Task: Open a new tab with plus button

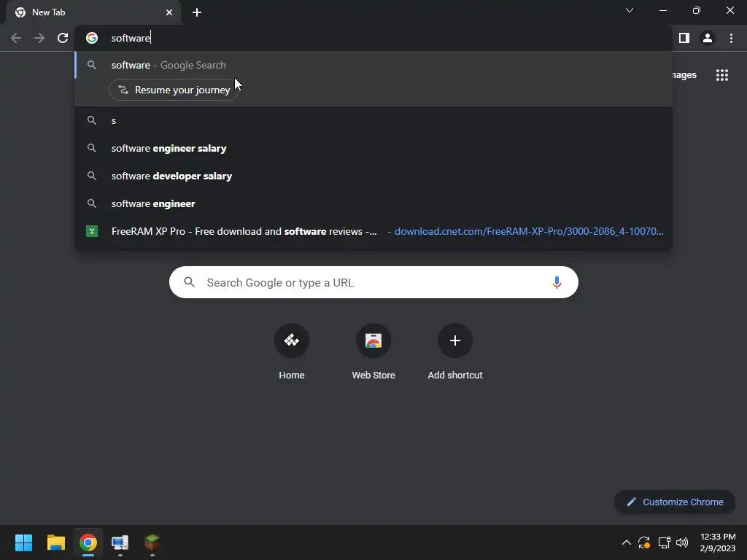Action: tap(197, 12)
